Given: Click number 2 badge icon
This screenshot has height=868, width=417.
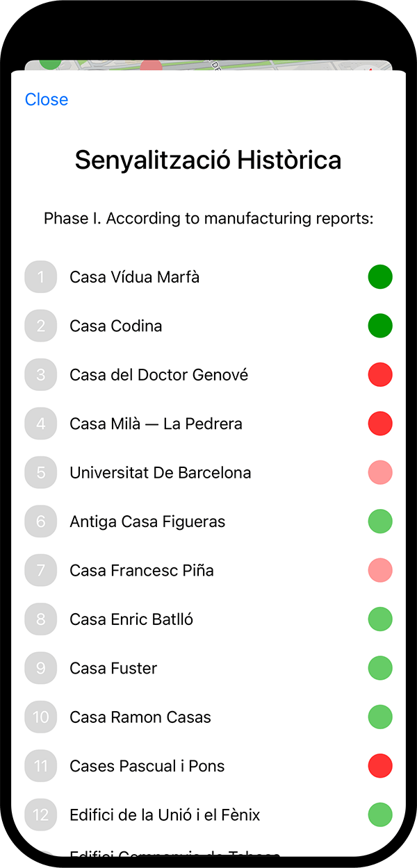Looking at the screenshot, I should (x=41, y=326).
